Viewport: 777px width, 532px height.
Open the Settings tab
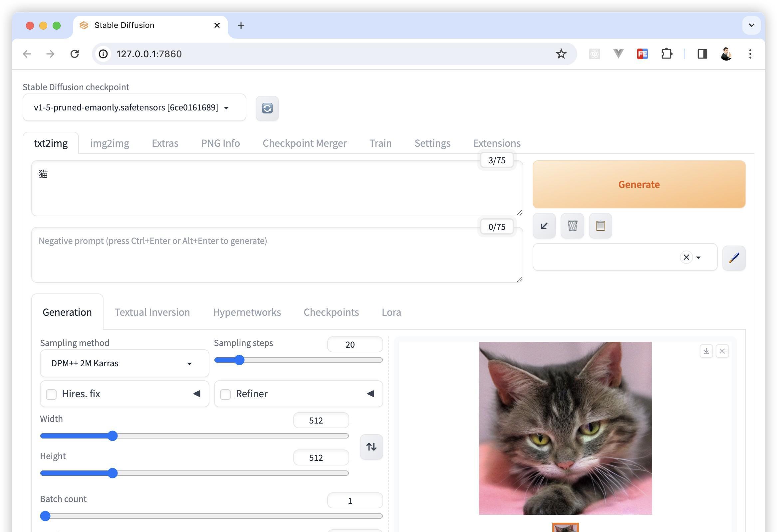click(x=432, y=143)
